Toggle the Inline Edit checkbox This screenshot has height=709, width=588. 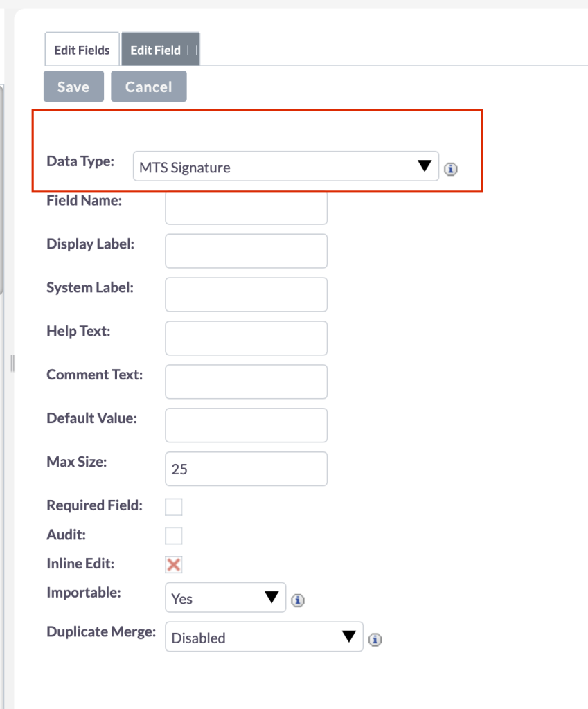point(174,565)
